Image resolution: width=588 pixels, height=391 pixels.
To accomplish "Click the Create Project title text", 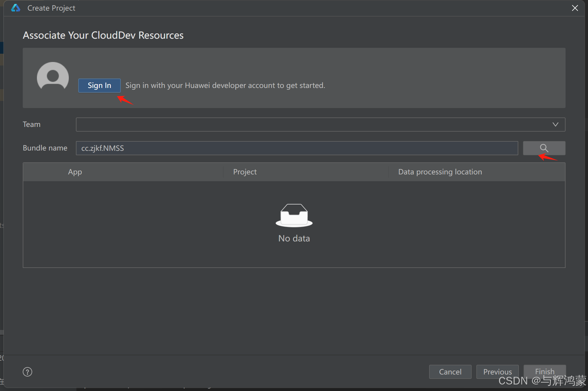I will 51,8.
